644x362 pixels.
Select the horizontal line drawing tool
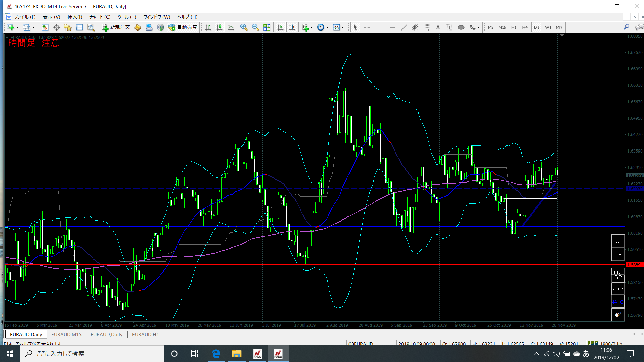point(392,27)
